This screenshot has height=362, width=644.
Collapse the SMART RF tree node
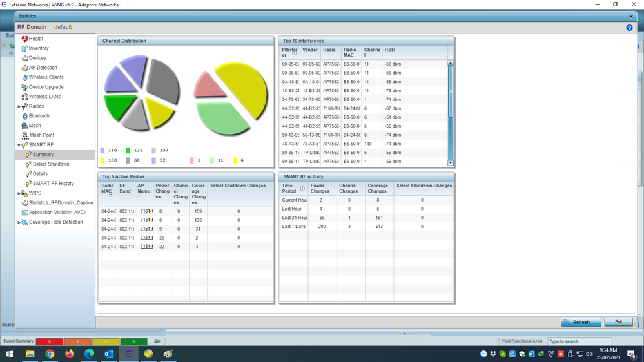pos(19,145)
